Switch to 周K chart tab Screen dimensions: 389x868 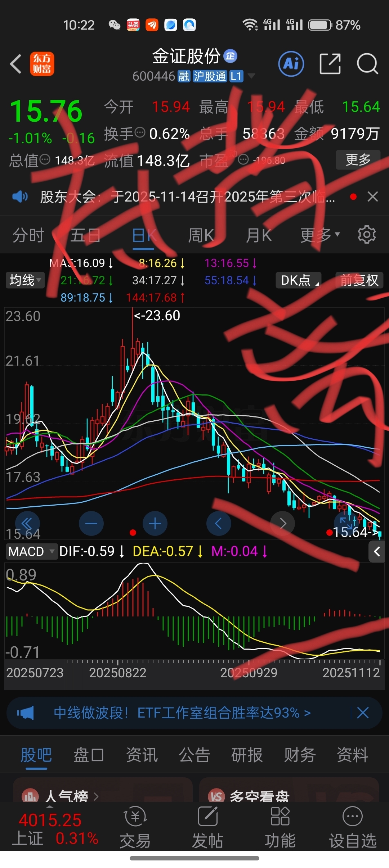[201, 235]
